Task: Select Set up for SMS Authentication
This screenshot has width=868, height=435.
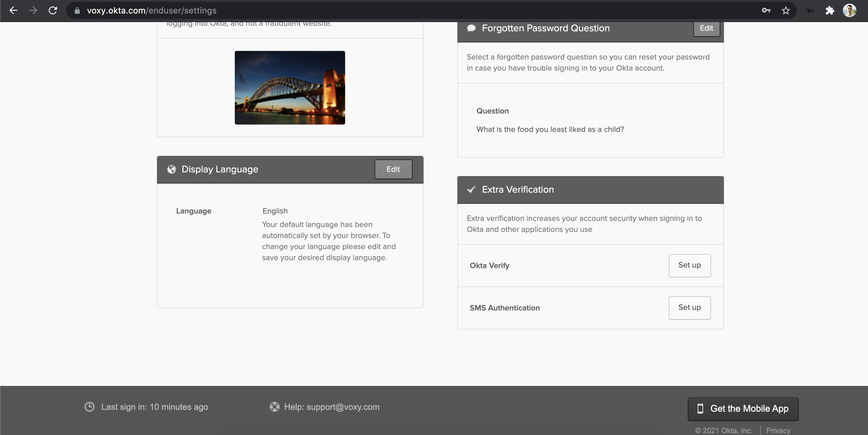Action: pos(690,307)
